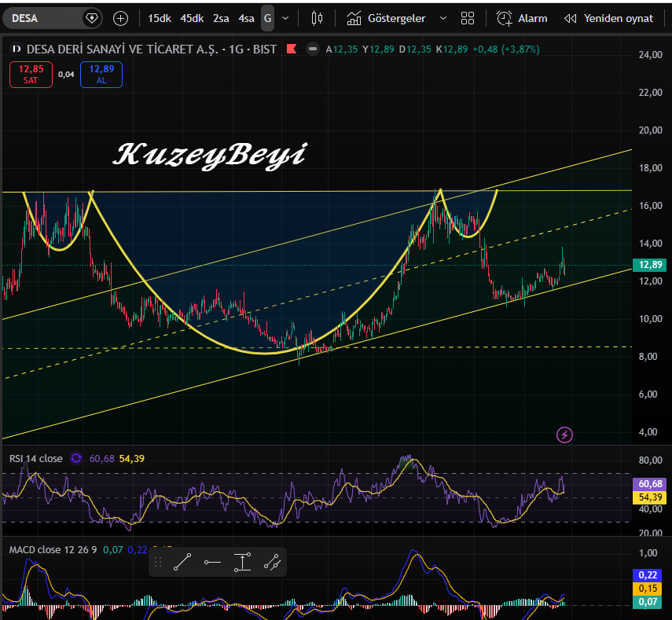Click the MACD 0,07 histogram legend value

tap(113, 550)
